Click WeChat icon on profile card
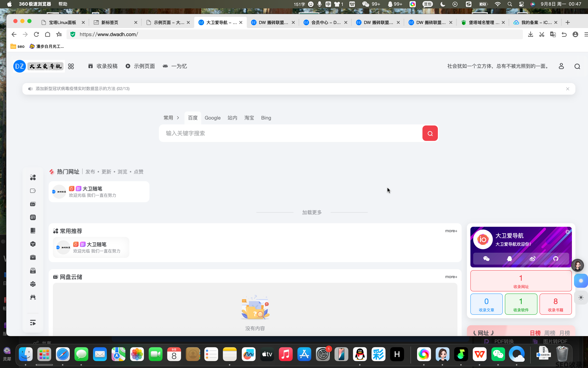 pos(486,259)
